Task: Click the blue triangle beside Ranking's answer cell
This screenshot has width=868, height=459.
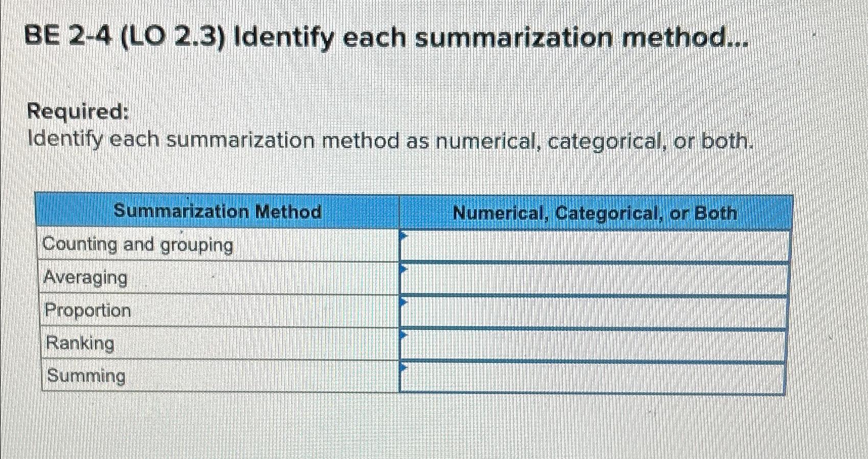Action: pyautogui.click(x=404, y=335)
